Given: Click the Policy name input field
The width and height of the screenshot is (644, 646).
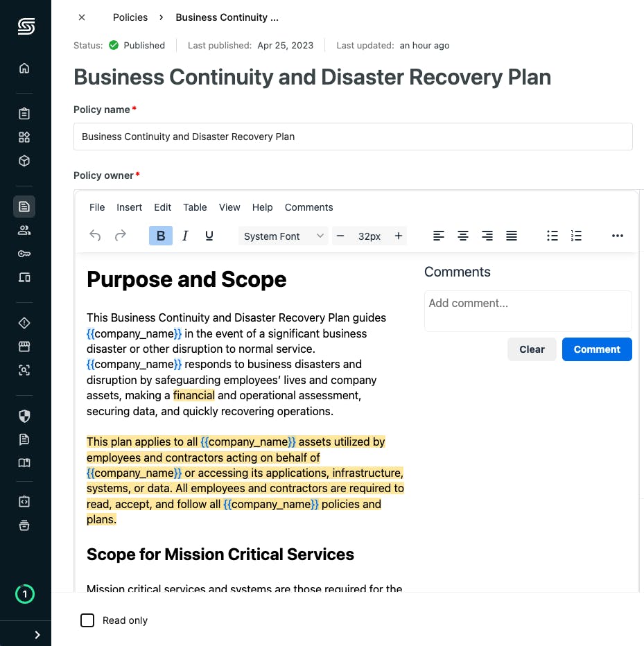Looking at the screenshot, I should click(x=353, y=137).
